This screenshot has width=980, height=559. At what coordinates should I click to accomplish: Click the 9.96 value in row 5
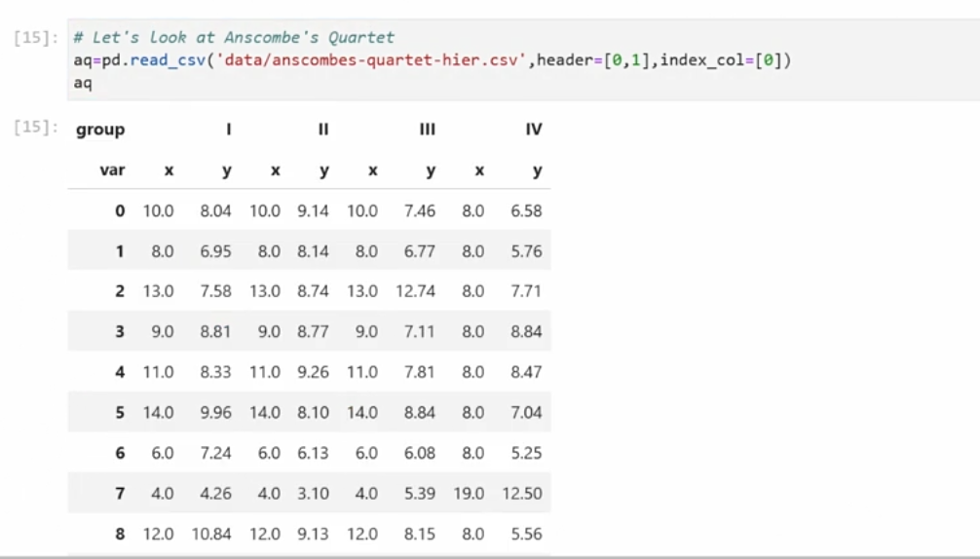point(215,412)
